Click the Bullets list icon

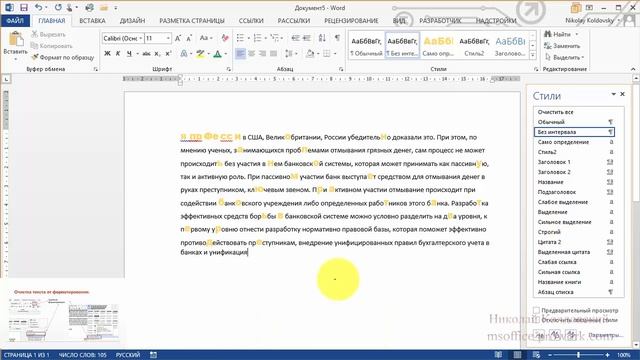pos(240,38)
